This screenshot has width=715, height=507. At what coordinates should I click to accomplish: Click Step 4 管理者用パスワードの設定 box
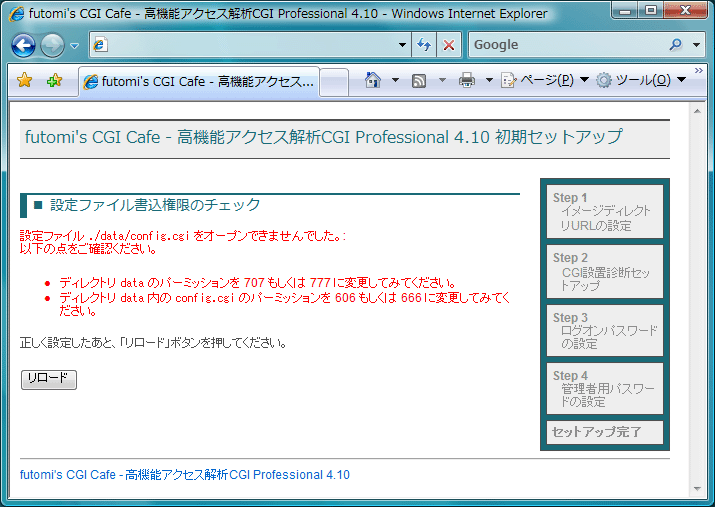click(x=605, y=388)
